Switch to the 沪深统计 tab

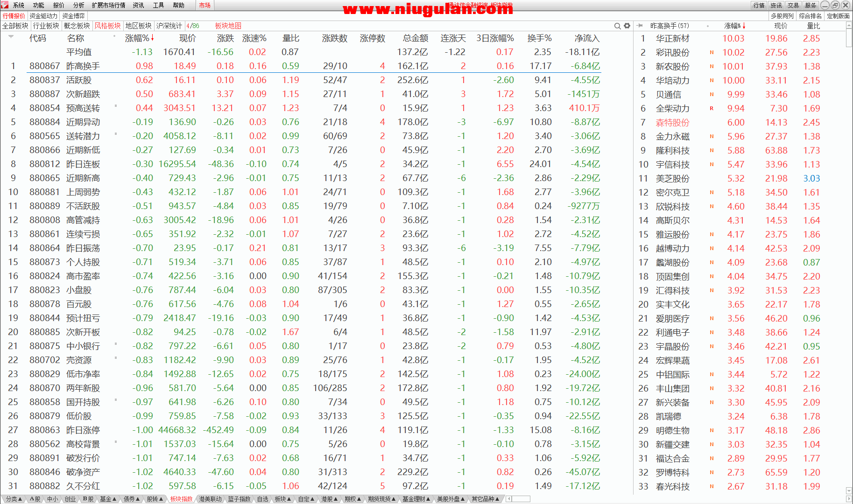(169, 26)
